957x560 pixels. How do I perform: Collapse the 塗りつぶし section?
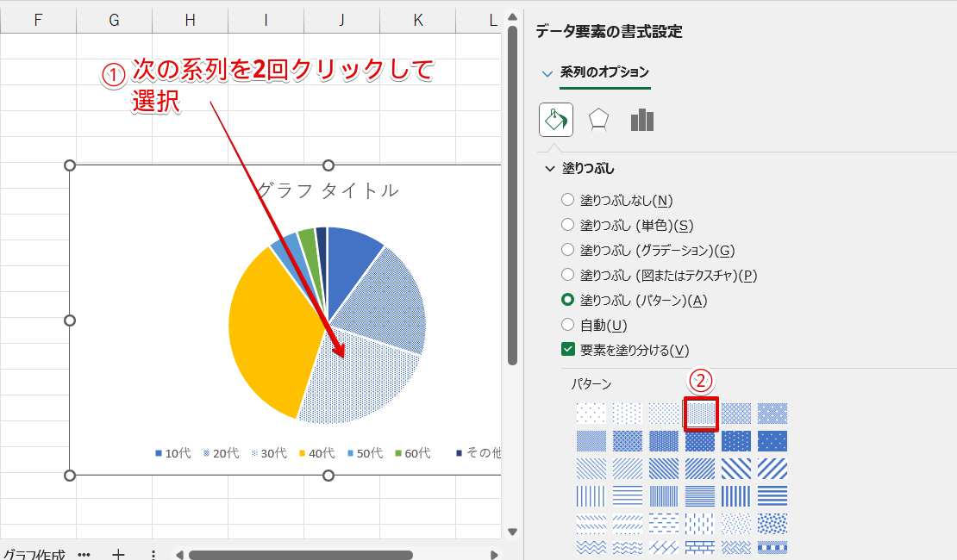pyautogui.click(x=550, y=169)
